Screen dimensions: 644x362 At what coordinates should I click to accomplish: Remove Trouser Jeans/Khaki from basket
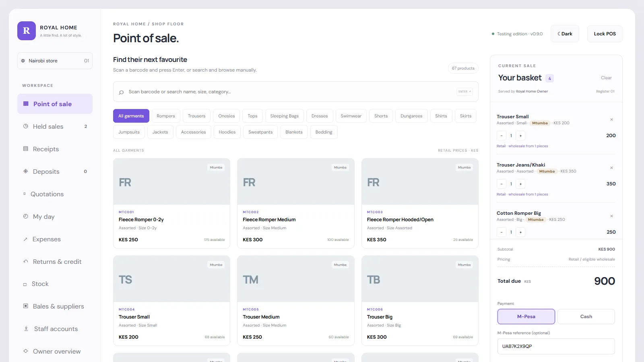611,168
